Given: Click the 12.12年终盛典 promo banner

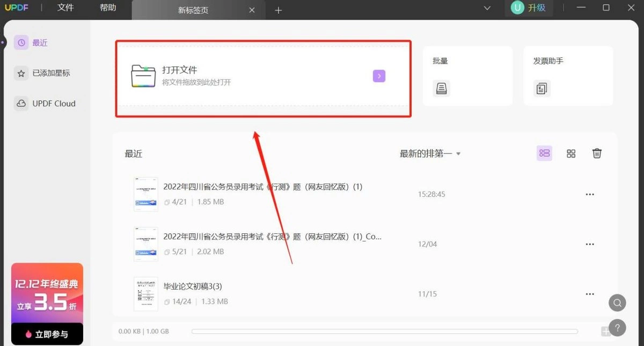Looking at the screenshot, I should 47,292.
